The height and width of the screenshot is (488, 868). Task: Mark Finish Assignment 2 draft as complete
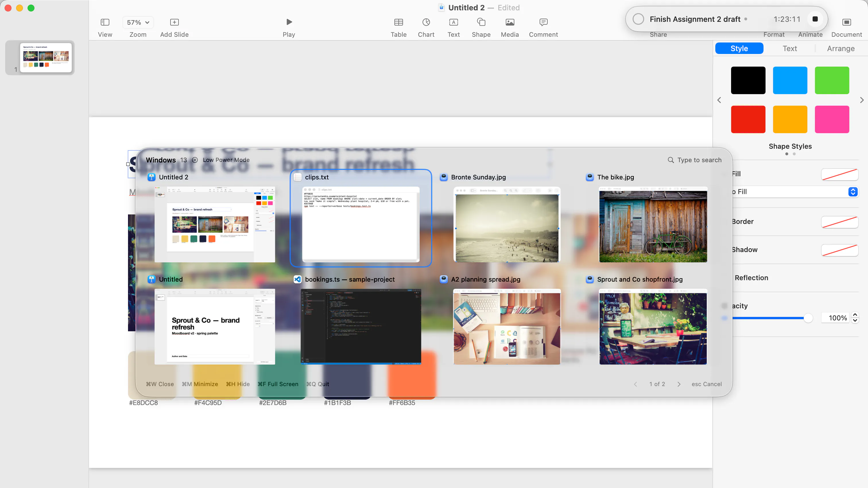pyautogui.click(x=638, y=19)
